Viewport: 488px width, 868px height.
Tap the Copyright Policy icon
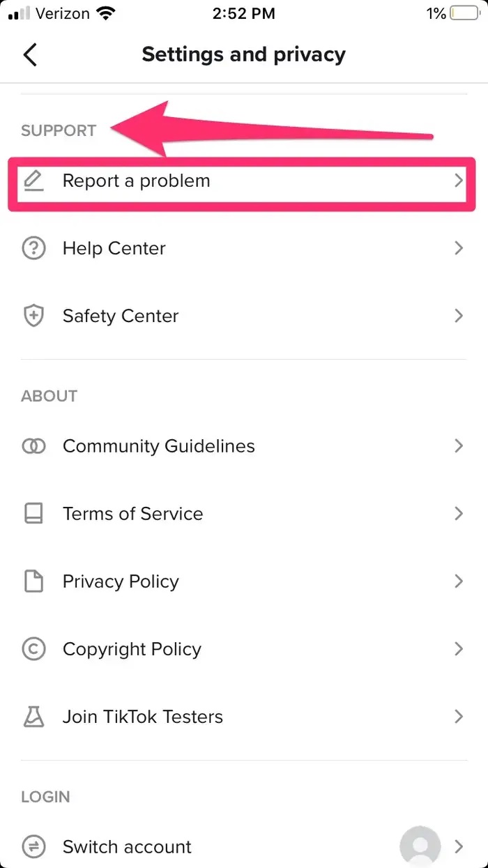[33, 649]
